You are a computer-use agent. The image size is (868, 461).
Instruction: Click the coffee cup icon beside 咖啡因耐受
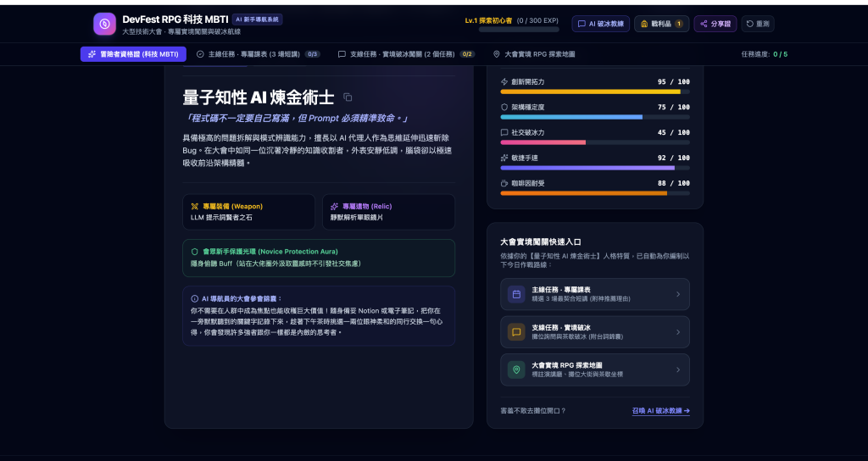pos(504,183)
